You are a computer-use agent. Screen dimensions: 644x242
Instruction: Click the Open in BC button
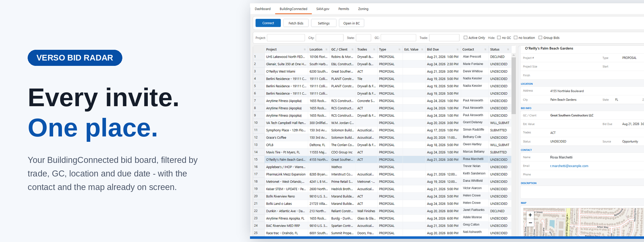(352, 23)
